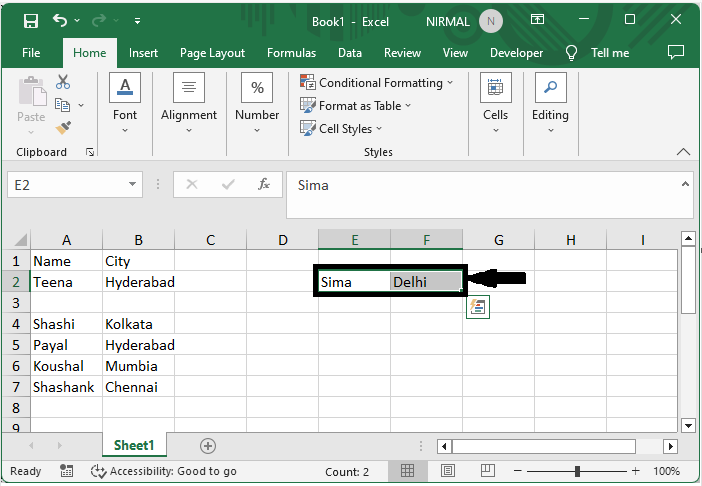
Task: Click the Undo arrow icon
Action: [x=61, y=21]
